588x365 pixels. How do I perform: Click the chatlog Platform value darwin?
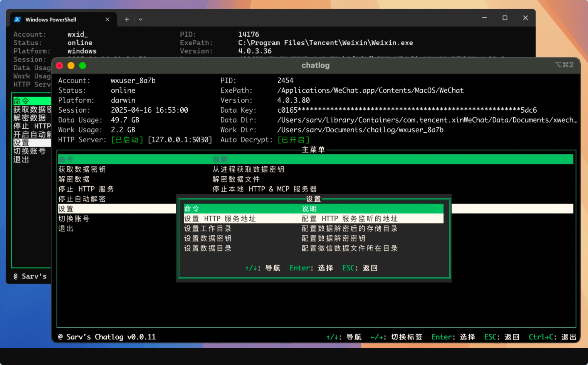[x=123, y=100]
